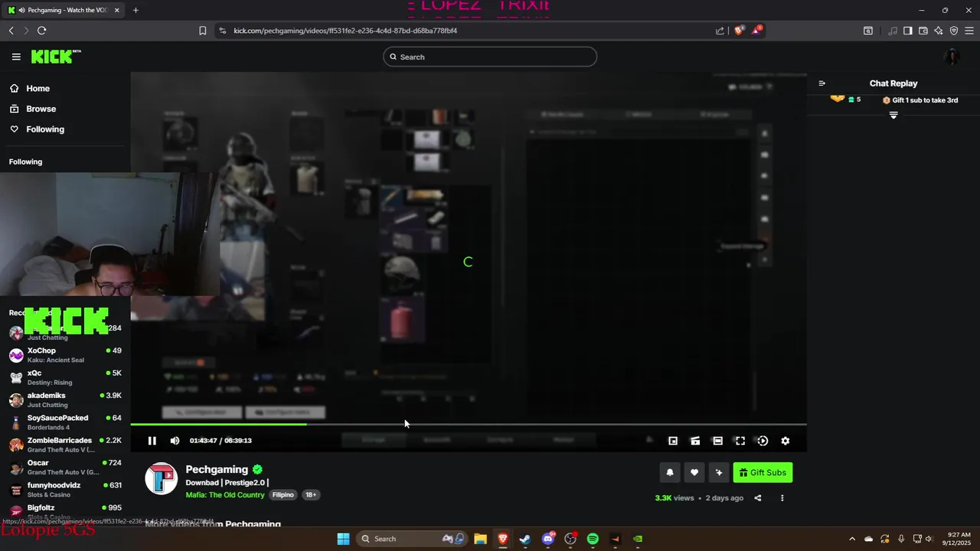Click the Kick search field

click(x=490, y=57)
